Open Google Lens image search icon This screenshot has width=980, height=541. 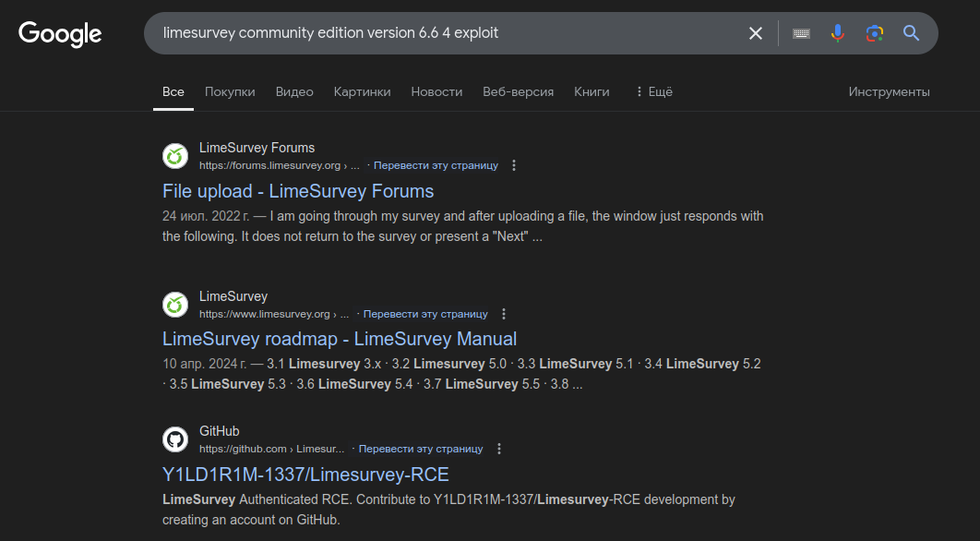click(x=875, y=33)
